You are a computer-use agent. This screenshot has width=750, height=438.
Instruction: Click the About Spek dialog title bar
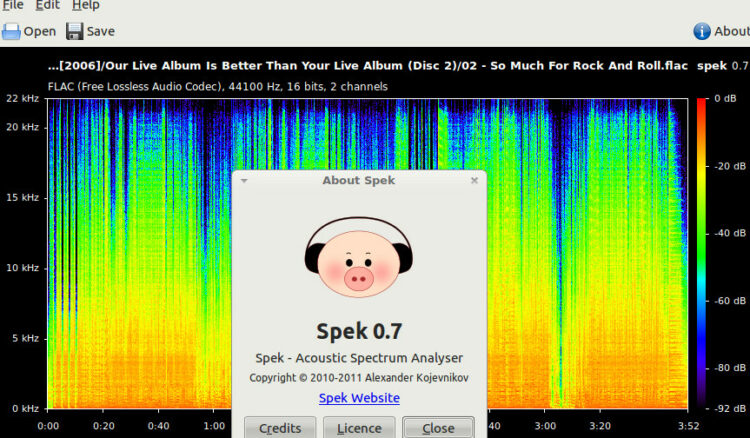point(359,181)
